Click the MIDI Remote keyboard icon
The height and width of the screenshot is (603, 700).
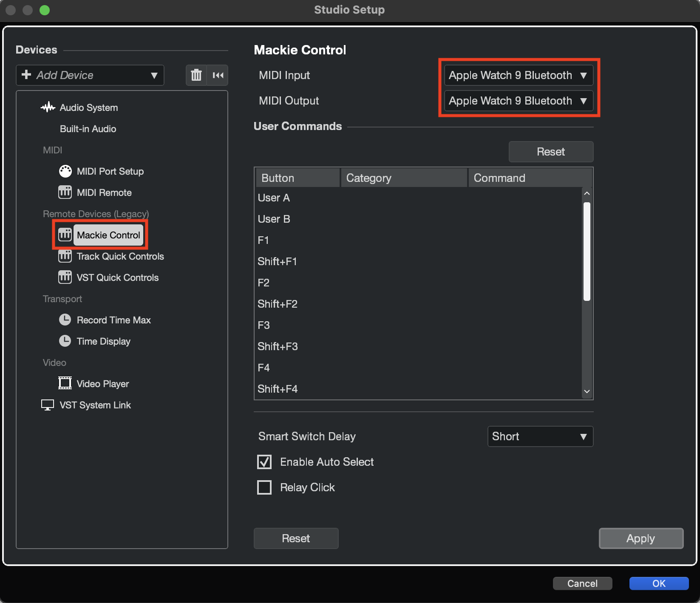[x=65, y=193]
